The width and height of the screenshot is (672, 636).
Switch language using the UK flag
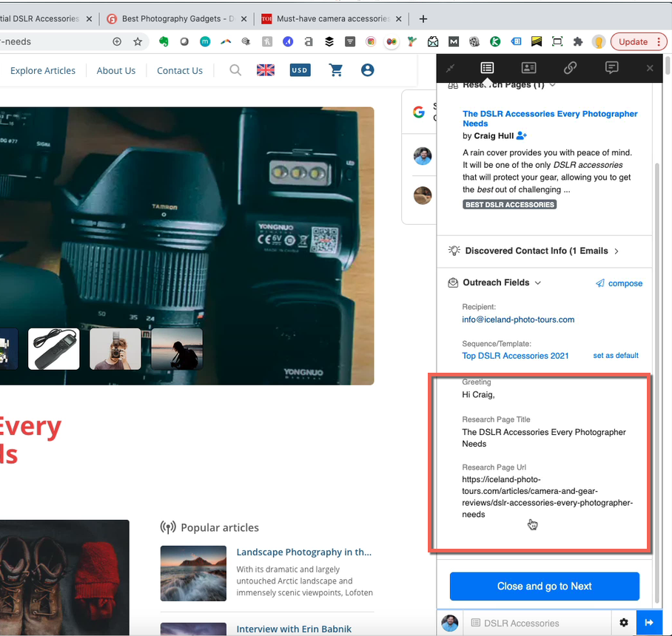(x=266, y=70)
